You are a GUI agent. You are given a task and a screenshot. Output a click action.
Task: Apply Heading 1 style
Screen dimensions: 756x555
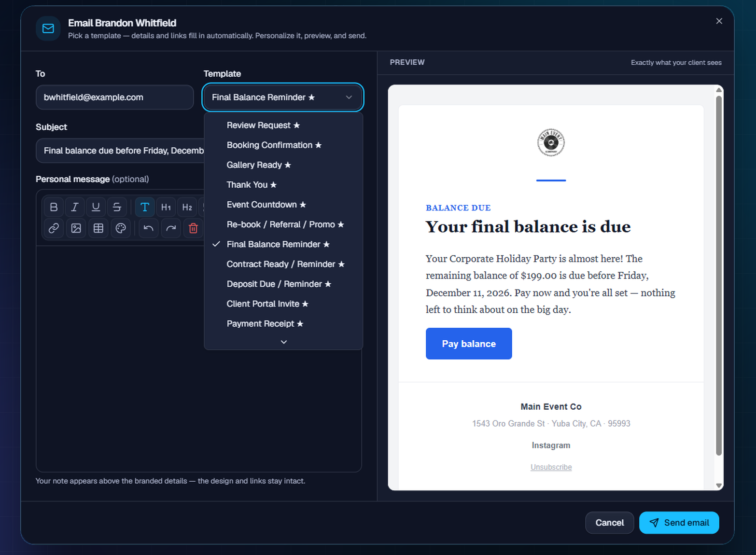click(166, 207)
